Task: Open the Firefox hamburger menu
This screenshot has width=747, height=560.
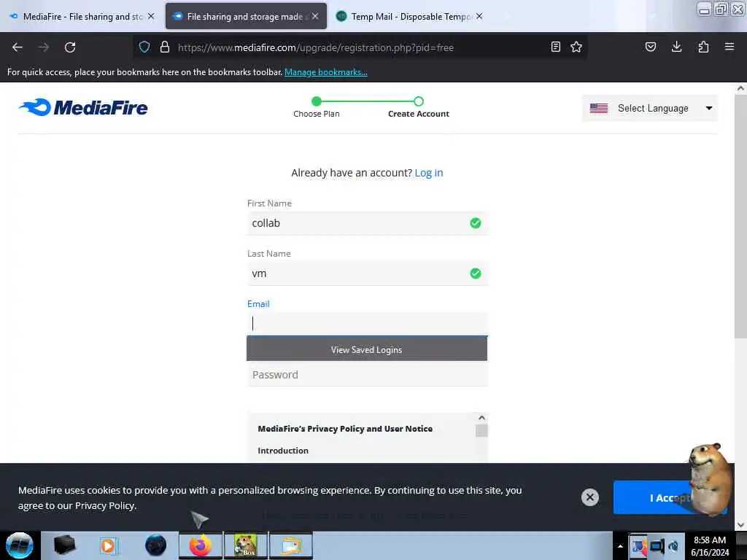Action: click(x=729, y=47)
